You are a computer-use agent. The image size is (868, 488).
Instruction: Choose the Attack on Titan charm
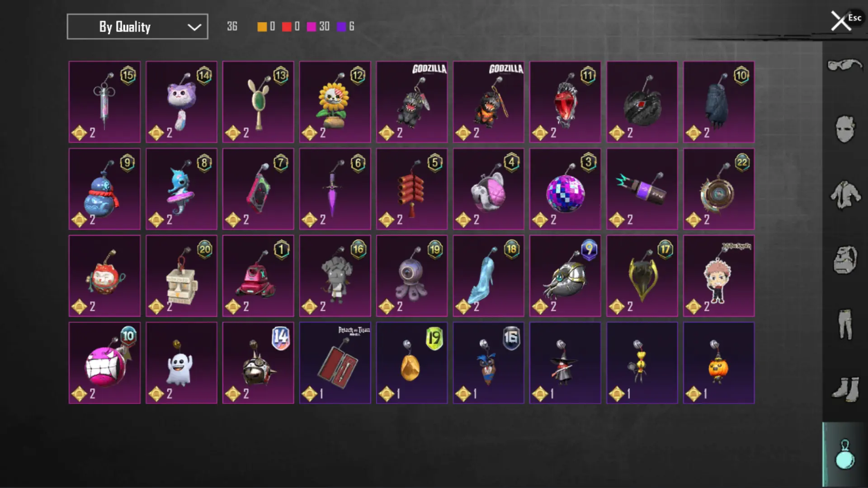[335, 363]
